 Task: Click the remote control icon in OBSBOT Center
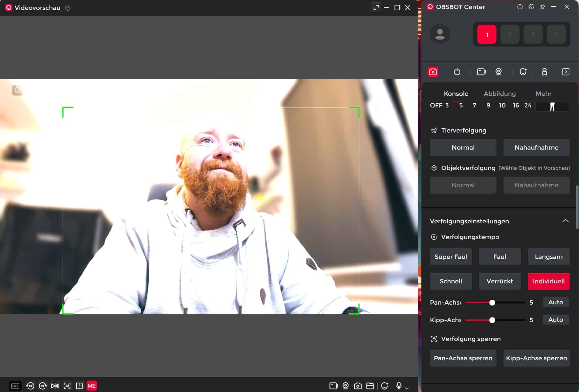[x=544, y=72]
